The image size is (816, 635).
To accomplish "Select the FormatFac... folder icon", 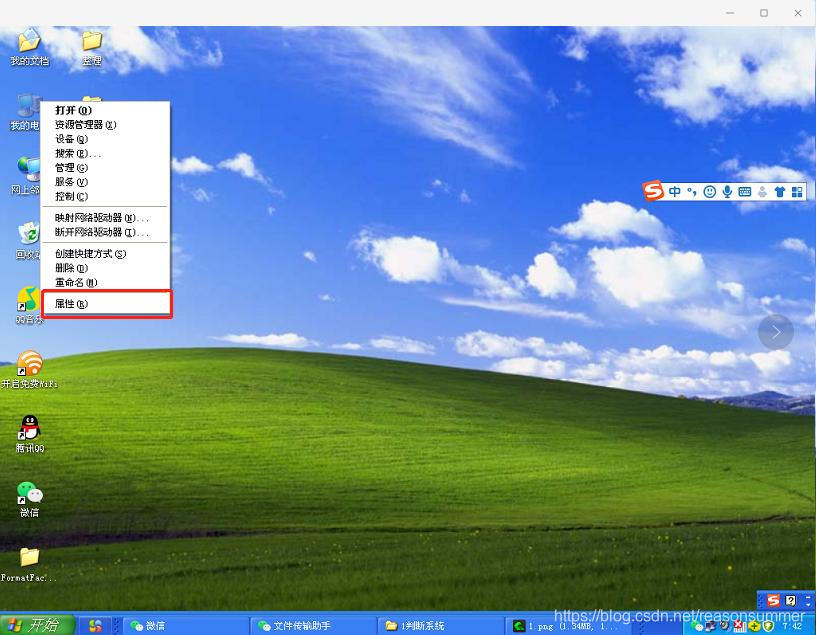I will point(29,564).
